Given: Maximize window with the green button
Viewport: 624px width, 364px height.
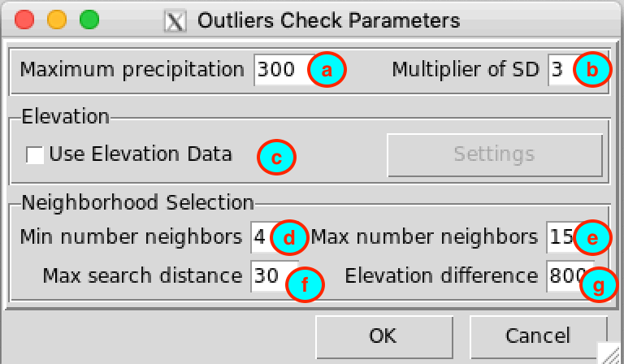Looking at the screenshot, I should 89,19.
